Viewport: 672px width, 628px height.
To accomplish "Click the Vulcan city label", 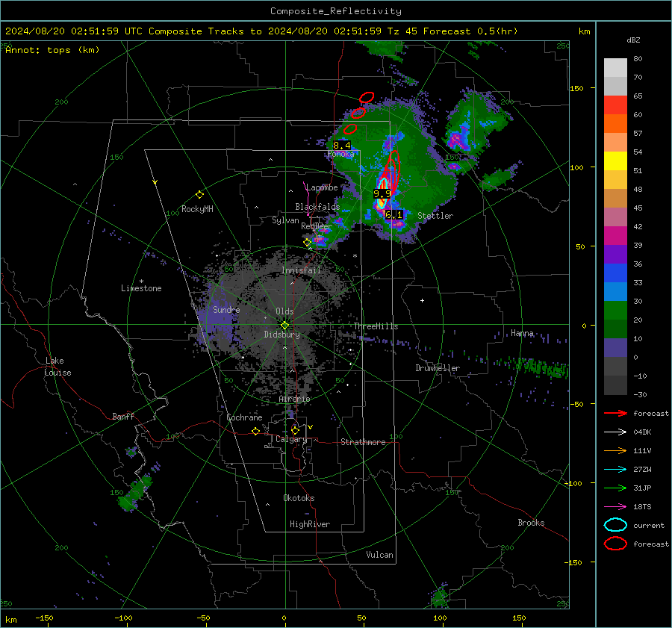I will click(x=379, y=555).
